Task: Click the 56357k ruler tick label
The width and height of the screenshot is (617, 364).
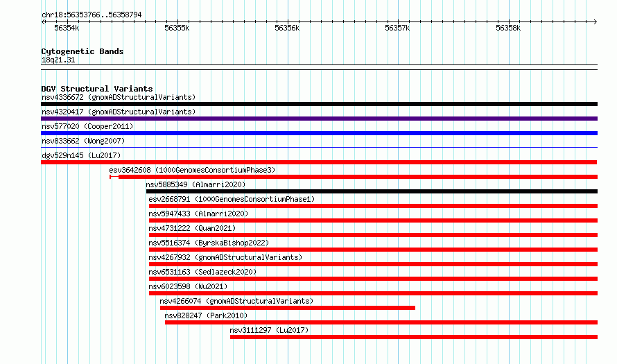Action: [397, 28]
